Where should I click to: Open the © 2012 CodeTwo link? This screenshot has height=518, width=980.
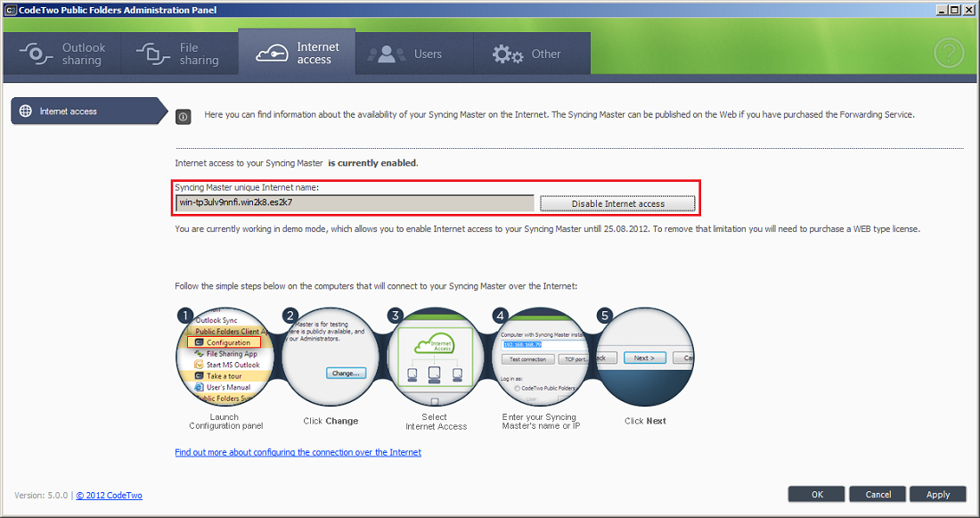(x=110, y=495)
